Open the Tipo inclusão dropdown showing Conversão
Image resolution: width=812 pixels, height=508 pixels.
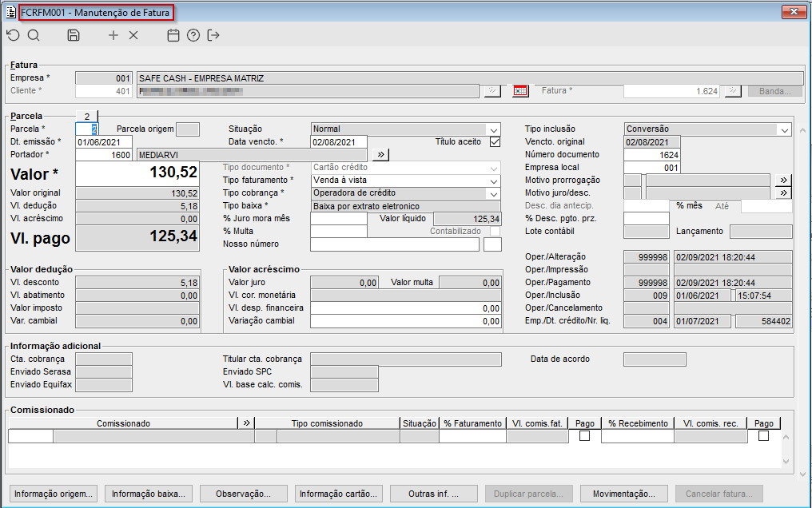pyautogui.click(x=785, y=129)
